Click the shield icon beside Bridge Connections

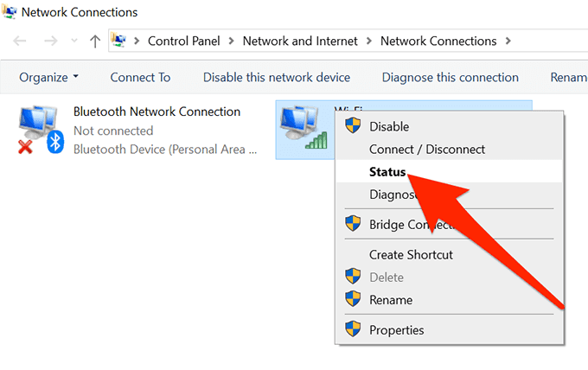click(353, 225)
